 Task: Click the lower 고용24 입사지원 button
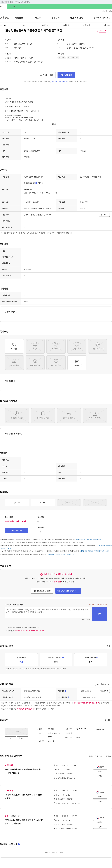[16, 530]
